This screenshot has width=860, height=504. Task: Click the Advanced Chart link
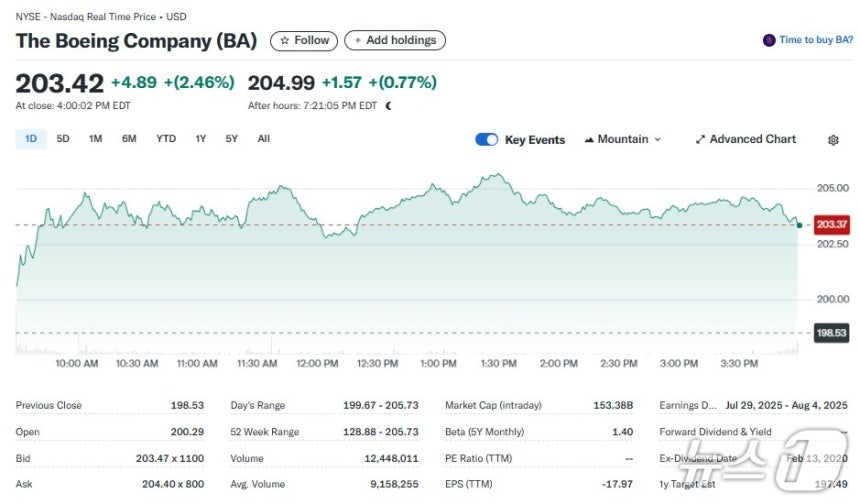point(752,140)
